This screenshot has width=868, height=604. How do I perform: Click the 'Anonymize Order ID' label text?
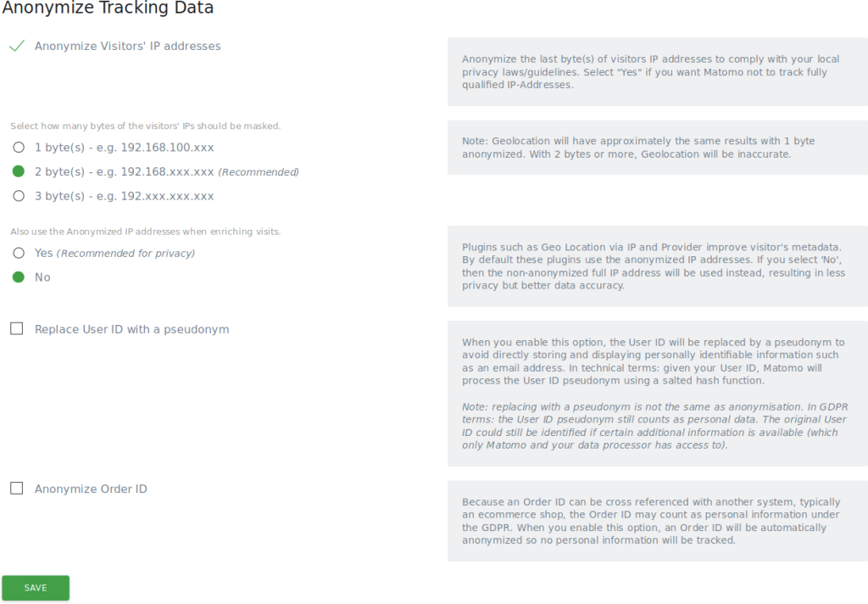pyautogui.click(x=91, y=489)
